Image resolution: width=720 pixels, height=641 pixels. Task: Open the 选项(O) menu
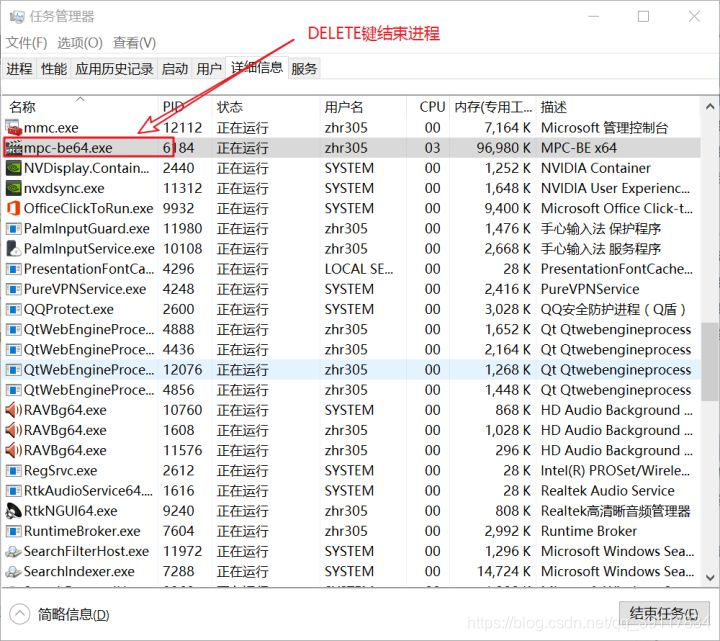click(x=80, y=43)
